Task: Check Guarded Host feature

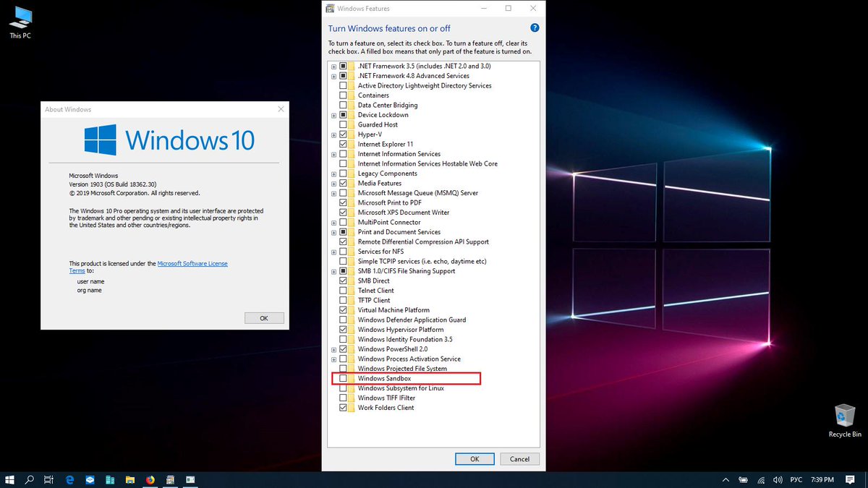Action: 344,124
